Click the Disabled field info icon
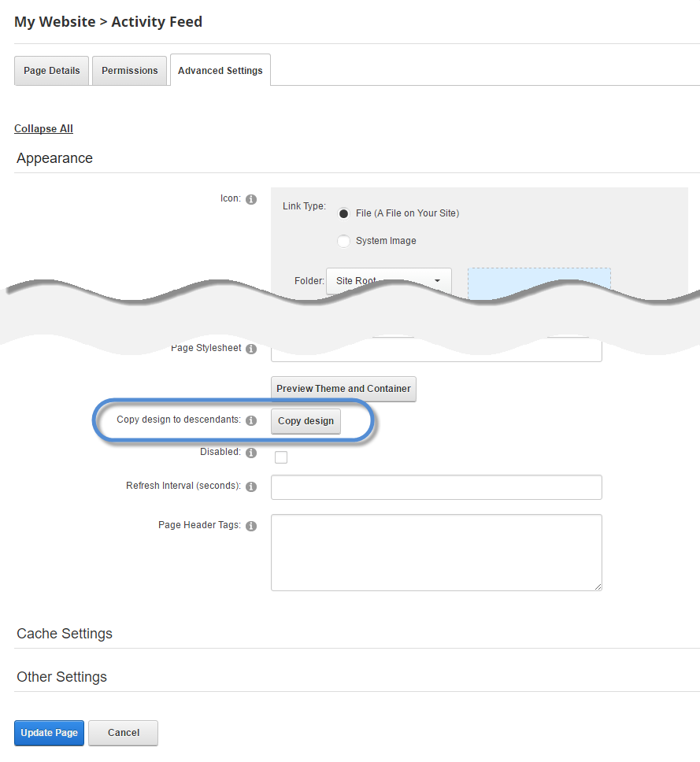Viewport: 700px width, 762px height. coord(251,453)
